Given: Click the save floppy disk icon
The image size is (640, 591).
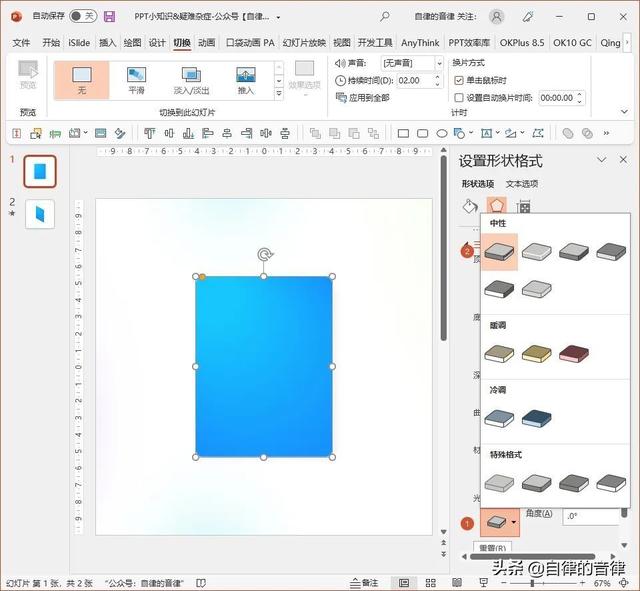Looking at the screenshot, I should point(109,17).
